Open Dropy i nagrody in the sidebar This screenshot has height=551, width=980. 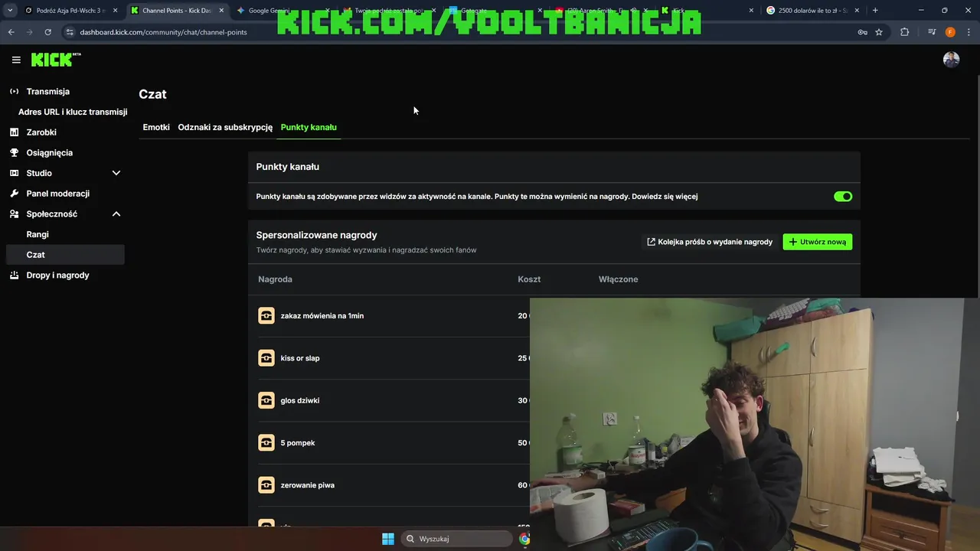pyautogui.click(x=57, y=275)
